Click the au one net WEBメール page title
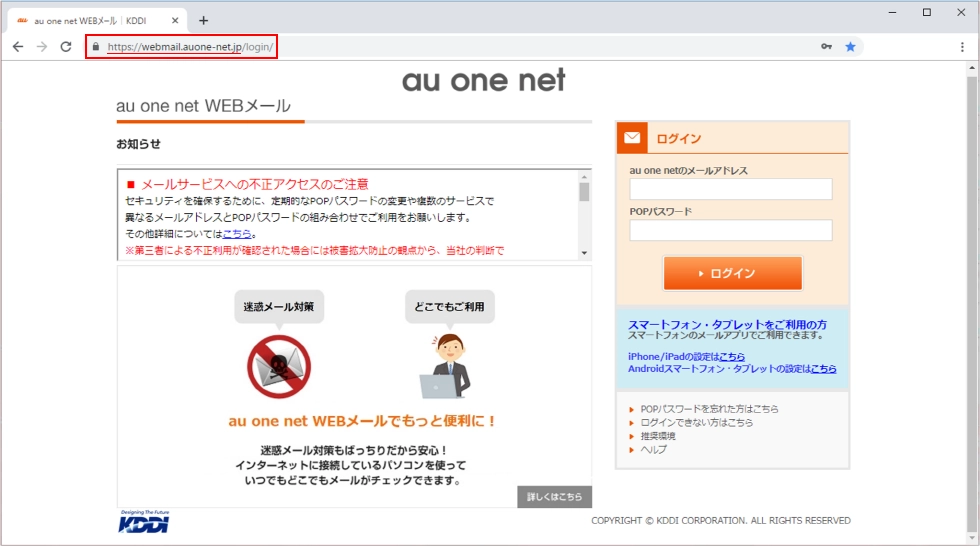This screenshot has width=980, height=546. point(203,106)
